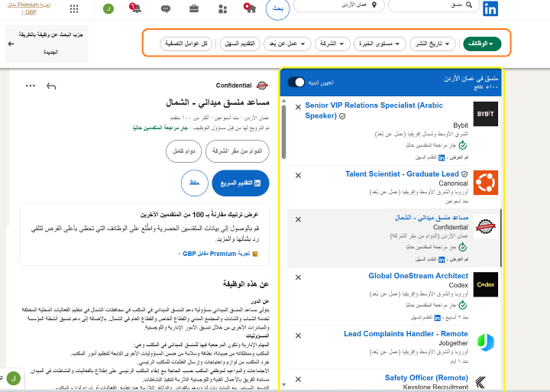550x392 pixels.
Task: Dismiss Safety Officer (Remote) job
Action: pos(298,379)
